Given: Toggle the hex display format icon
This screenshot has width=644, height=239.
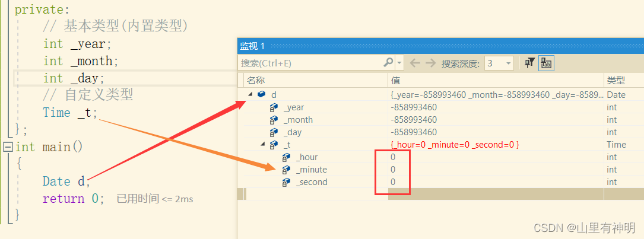Looking at the screenshot, I should 546,63.
